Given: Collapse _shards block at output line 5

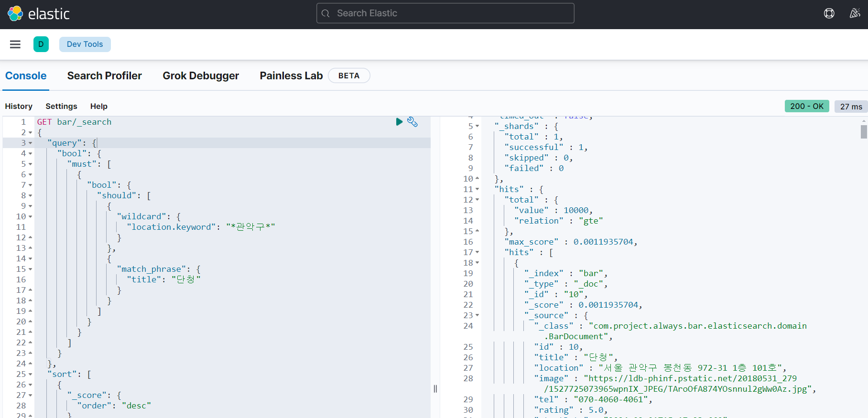Looking at the screenshot, I should tap(477, 126).
